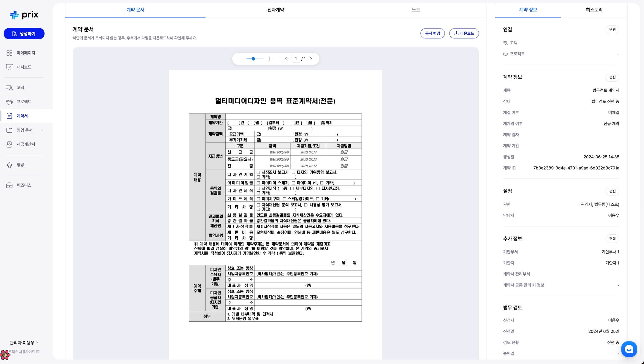The width and height of the screenshot is (644, 364).
Task: Open the 비즈니스 briefcase icon
Action: click(9, 185)
